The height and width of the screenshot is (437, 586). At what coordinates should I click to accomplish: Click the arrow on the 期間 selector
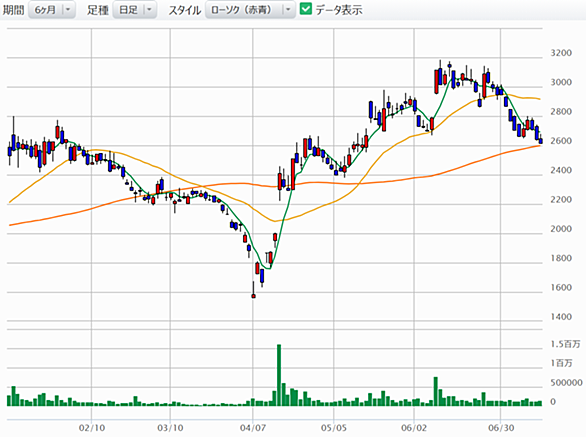tap(68, 10)
